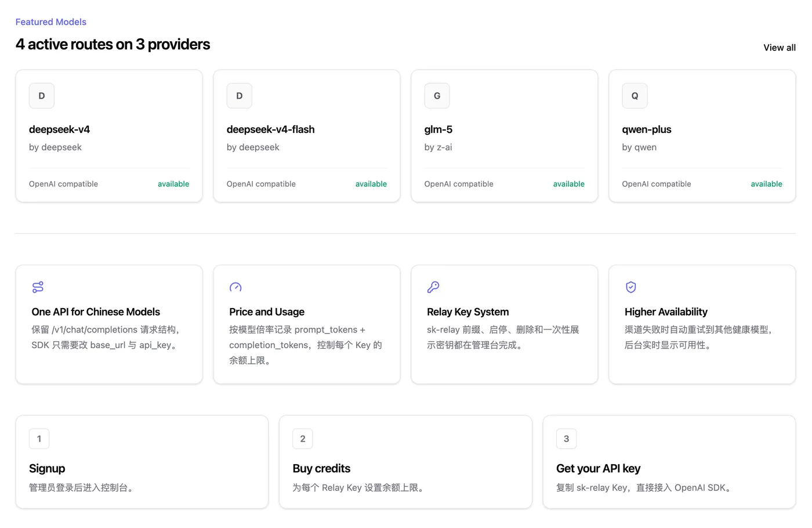Click available status on deepseek-v4-flash card
The image size is (812, 528).
click(x=371, y=184)
